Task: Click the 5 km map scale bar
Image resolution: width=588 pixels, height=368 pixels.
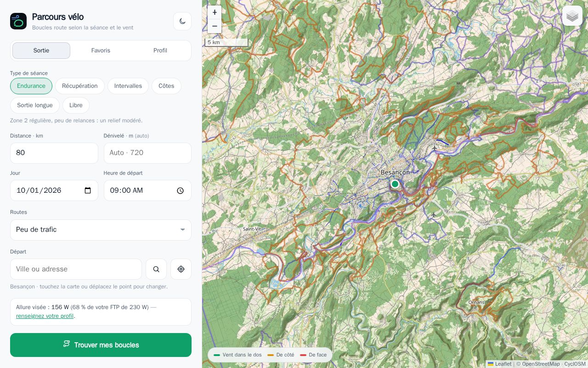Action: click(226, 42)
